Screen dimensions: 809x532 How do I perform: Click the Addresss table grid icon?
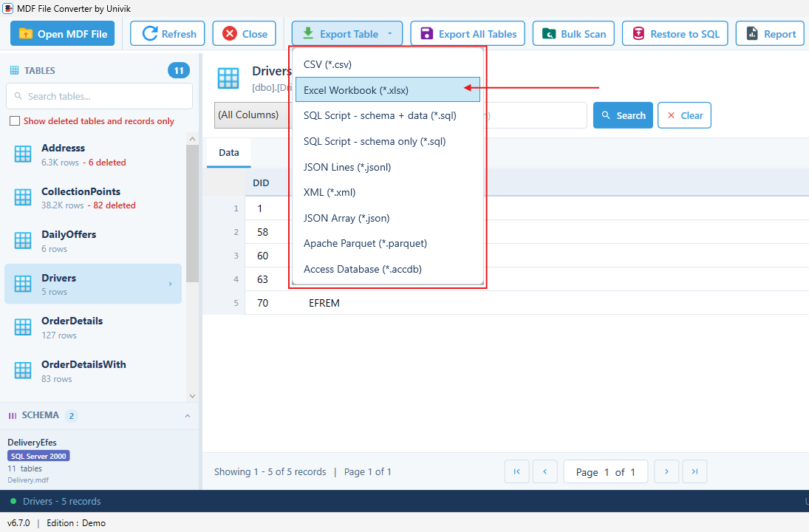pos(23,154)
